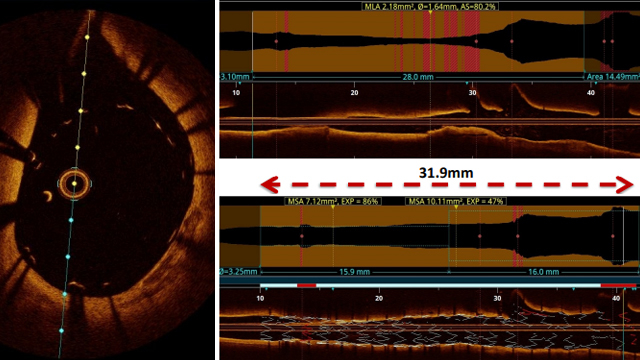Select the yellow MLA frame marker triangle
This screenshot has width=640, height=360.
430,13
